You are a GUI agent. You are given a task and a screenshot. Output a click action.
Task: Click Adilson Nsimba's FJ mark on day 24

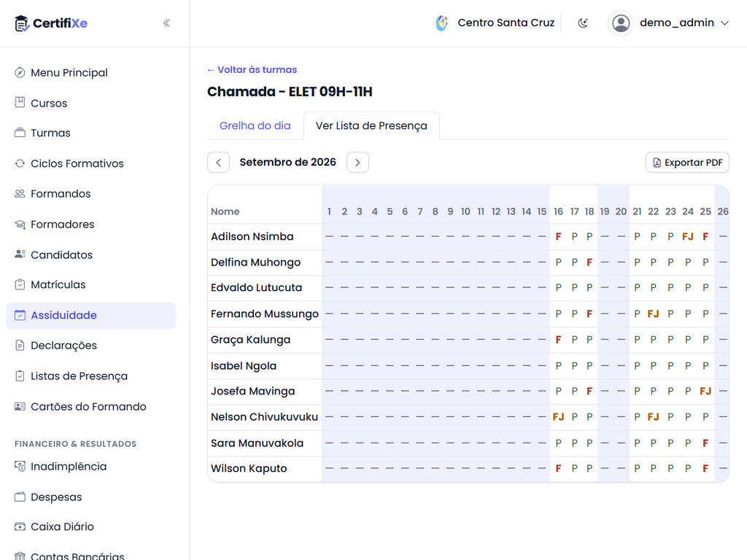click(x=687, y=236)
